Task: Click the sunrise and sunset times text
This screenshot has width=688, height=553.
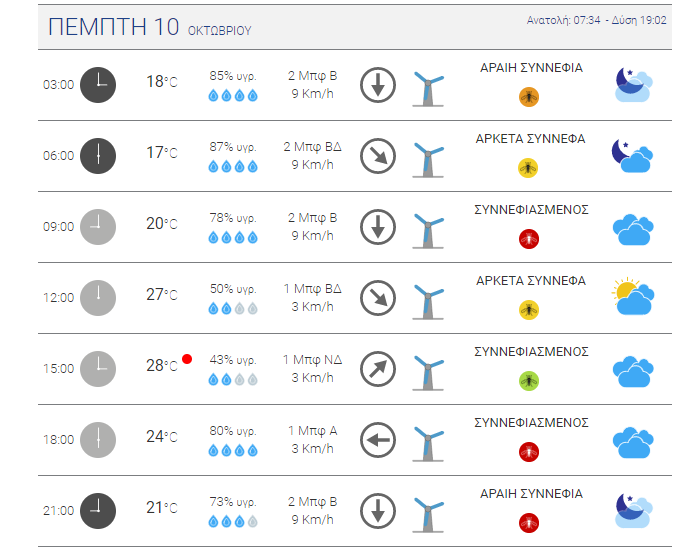Action: point(596,20)
